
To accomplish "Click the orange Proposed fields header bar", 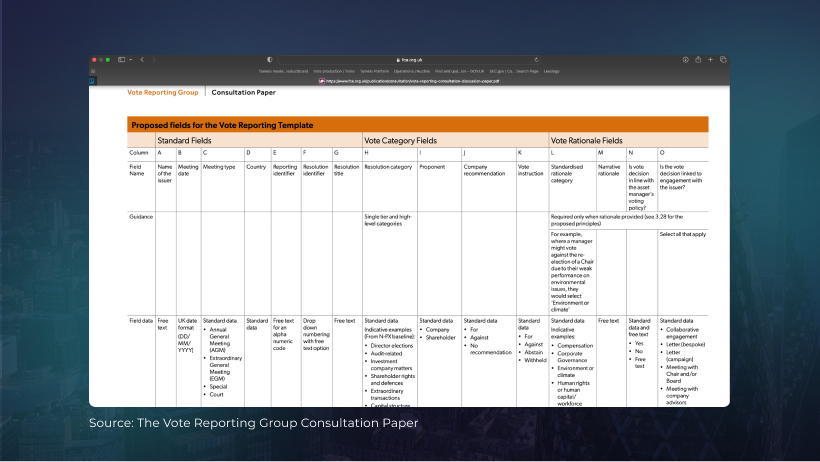I will [x=418, y=125].
